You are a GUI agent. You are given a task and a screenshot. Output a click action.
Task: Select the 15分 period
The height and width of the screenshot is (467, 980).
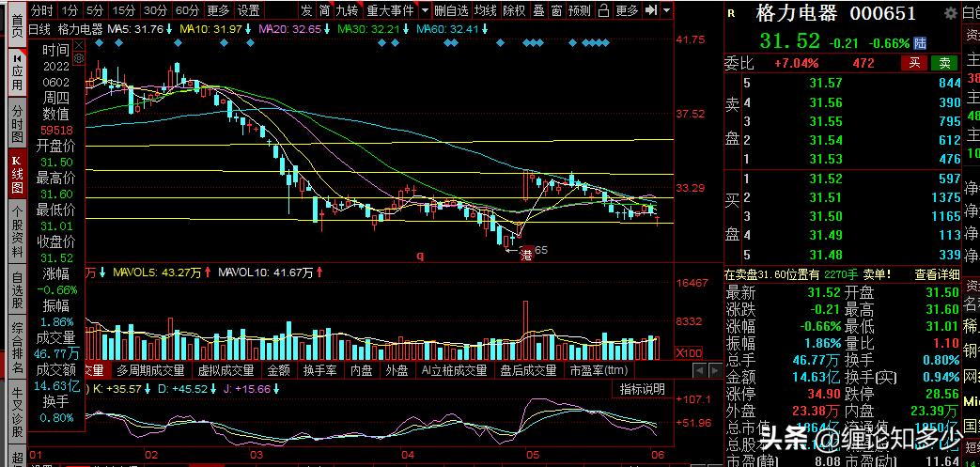pyautogui.click(x=124, y=10)
